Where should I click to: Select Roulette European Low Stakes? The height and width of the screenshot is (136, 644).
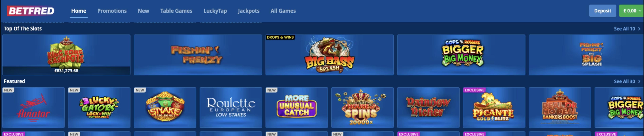pyautogui.click(x=231, y=107)
